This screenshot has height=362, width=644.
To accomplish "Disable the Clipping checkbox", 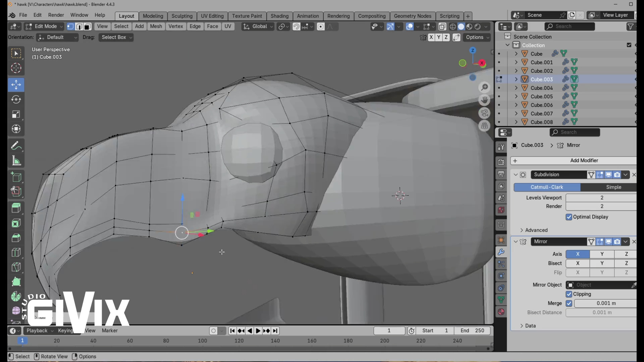I will tap(569, 294).
